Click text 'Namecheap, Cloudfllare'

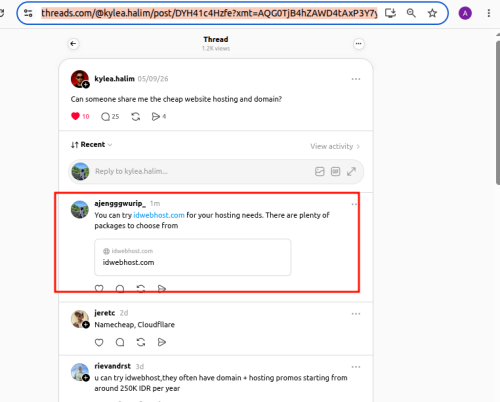click(134, 325)
